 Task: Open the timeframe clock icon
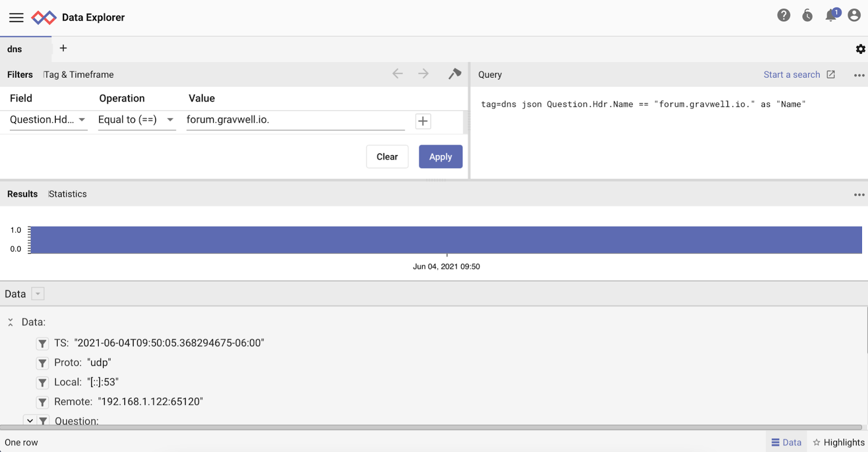pyautogui.click(x=807, y=15)
